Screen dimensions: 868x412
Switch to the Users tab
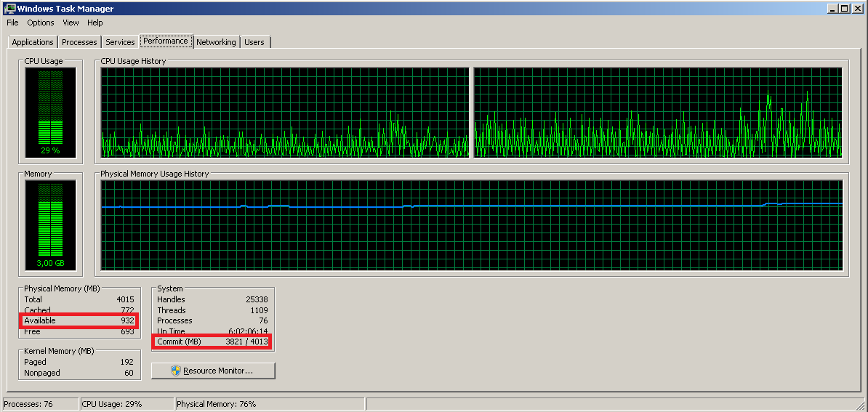point(254,42)
